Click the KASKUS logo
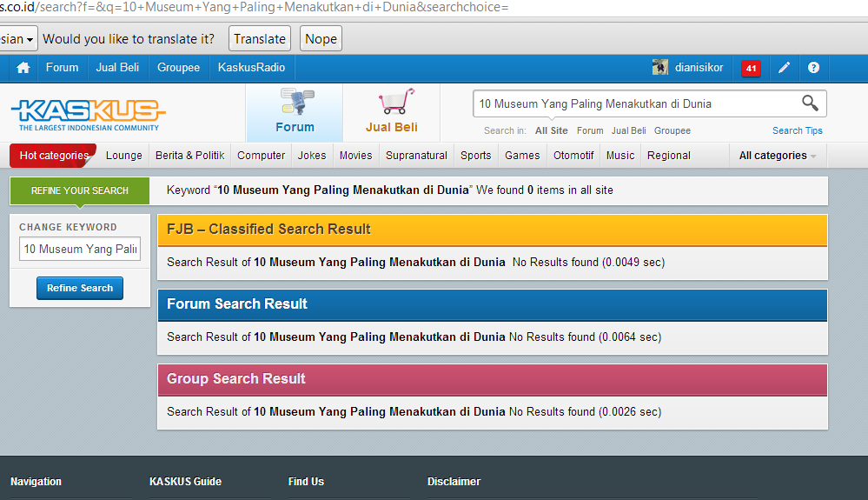 click(x=89, y=115)
